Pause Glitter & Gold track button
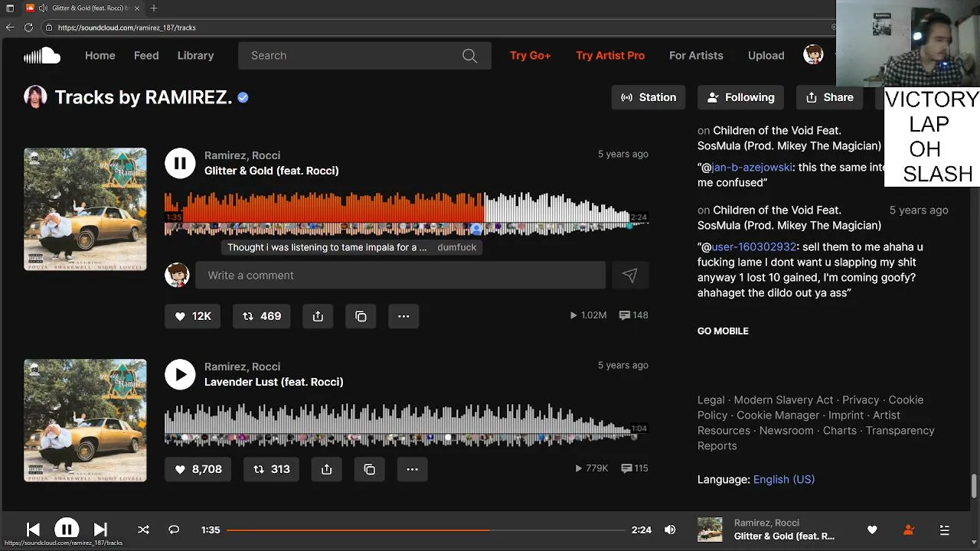Viewport: 980px width, 551px height. (x=180, y=163)
